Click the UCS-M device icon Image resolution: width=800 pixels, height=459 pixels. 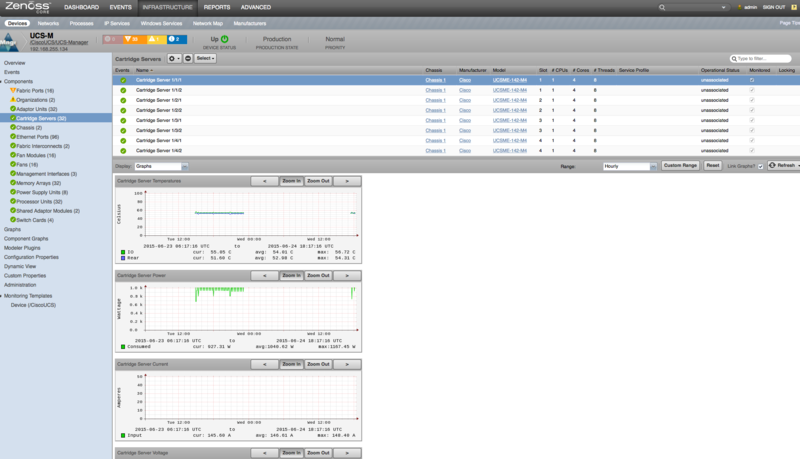click(9, 42)
